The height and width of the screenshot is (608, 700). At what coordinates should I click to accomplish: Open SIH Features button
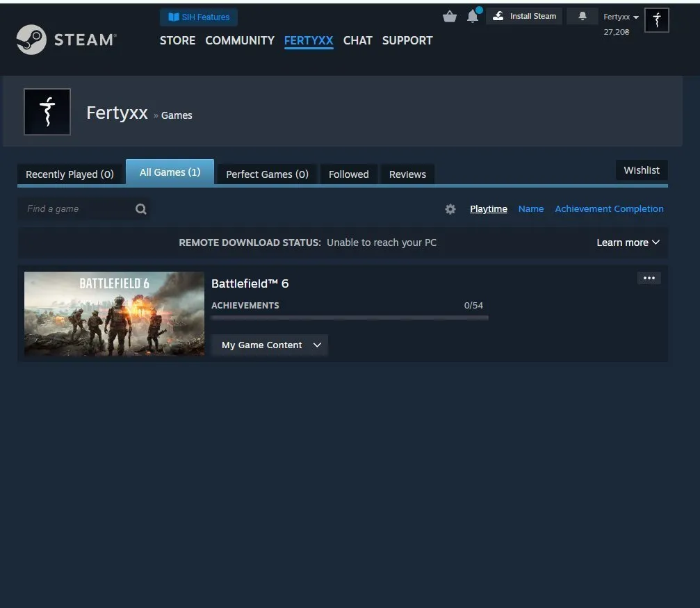(199, 17)
